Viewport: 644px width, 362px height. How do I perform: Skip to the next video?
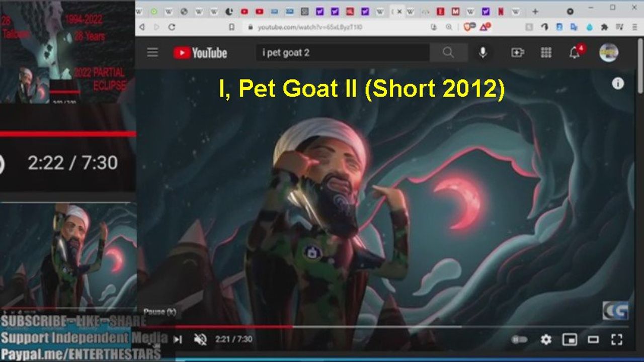(178, 339)
